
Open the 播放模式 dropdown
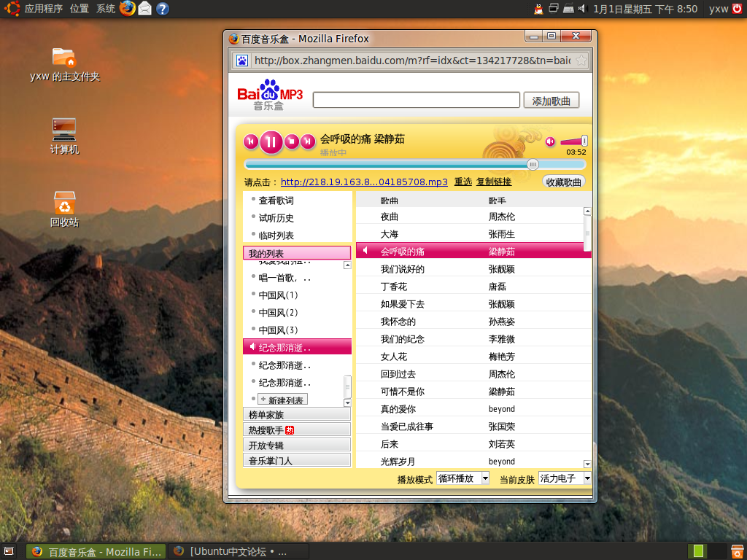point(463,478)
